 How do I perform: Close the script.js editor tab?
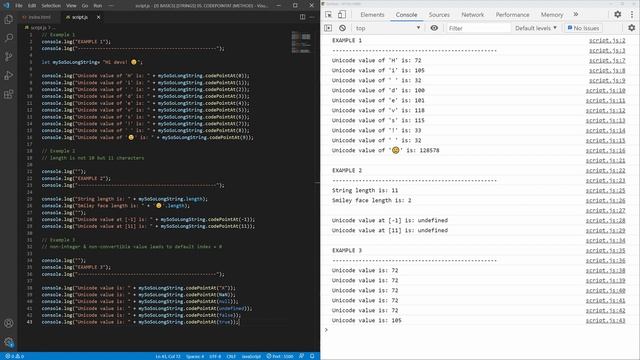click(x=98, y=17)
